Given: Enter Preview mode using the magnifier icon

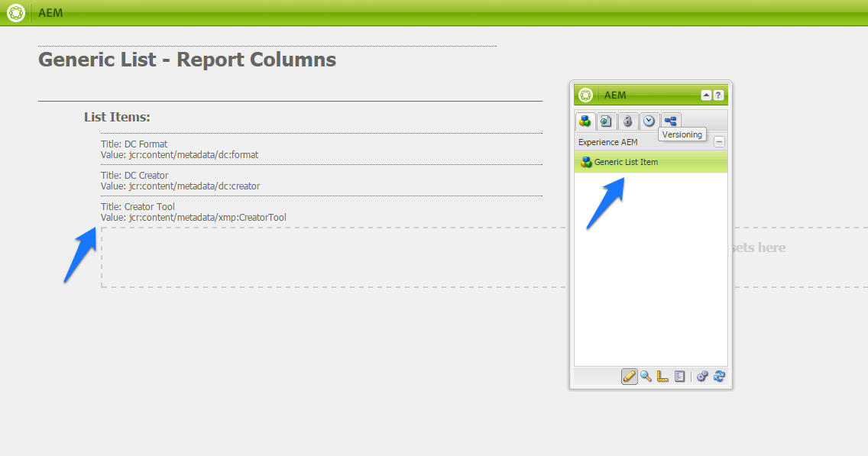Looking at the screenshot, I should click(x=646, y=376).
